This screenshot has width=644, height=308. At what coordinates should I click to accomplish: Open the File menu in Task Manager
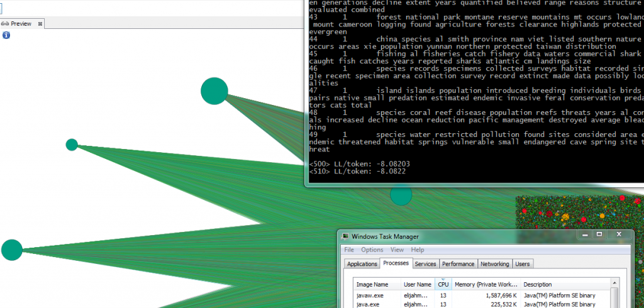tap(349, 250)
